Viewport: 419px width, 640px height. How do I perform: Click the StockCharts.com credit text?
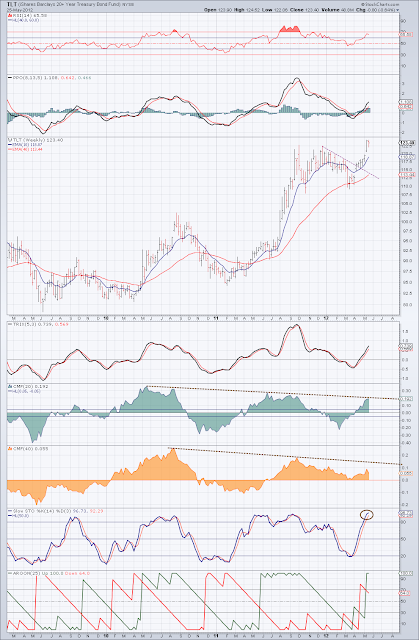click(x=380, y=4)
